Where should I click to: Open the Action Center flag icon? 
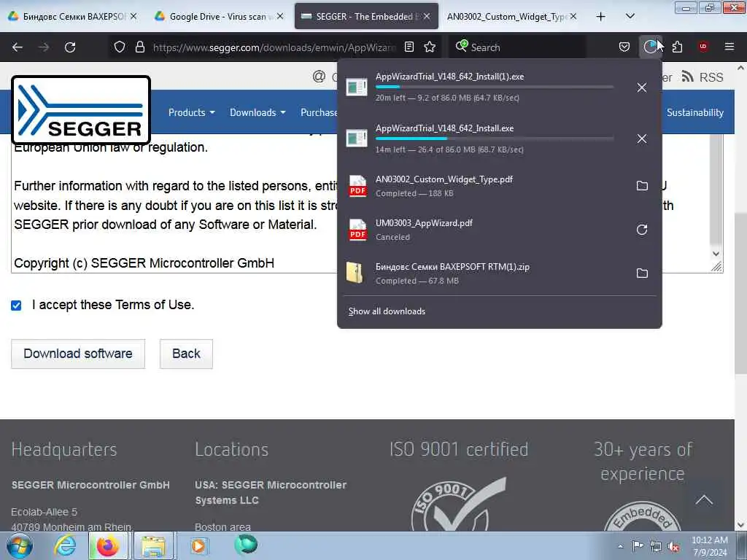pyautogui.click(x=638, y=545)
